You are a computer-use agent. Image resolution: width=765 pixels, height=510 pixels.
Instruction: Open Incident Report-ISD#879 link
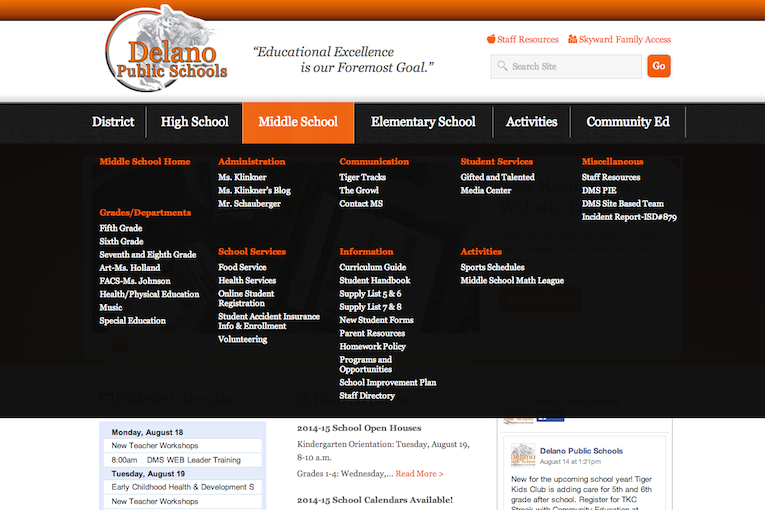click(629, 217)
